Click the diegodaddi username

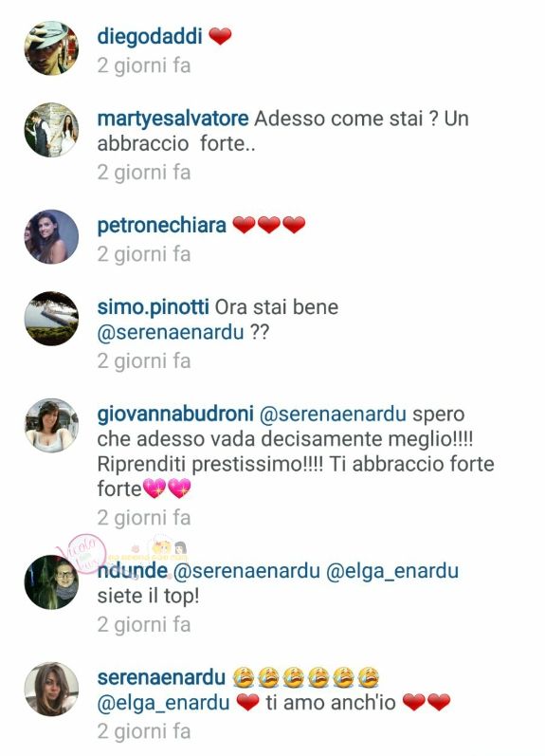[150, 37]
